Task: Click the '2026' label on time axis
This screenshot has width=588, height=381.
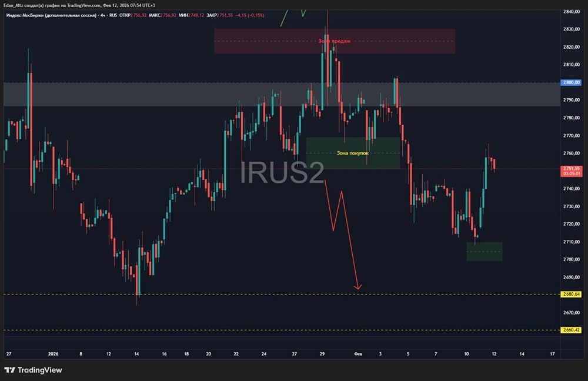Action: click(54, 353)
